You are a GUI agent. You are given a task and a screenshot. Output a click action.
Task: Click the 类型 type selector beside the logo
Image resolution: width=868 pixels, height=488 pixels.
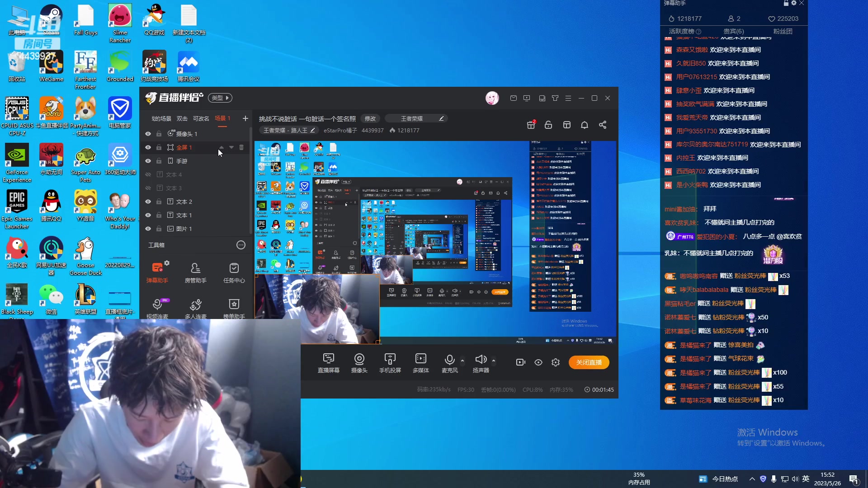(x=220, y=98)
